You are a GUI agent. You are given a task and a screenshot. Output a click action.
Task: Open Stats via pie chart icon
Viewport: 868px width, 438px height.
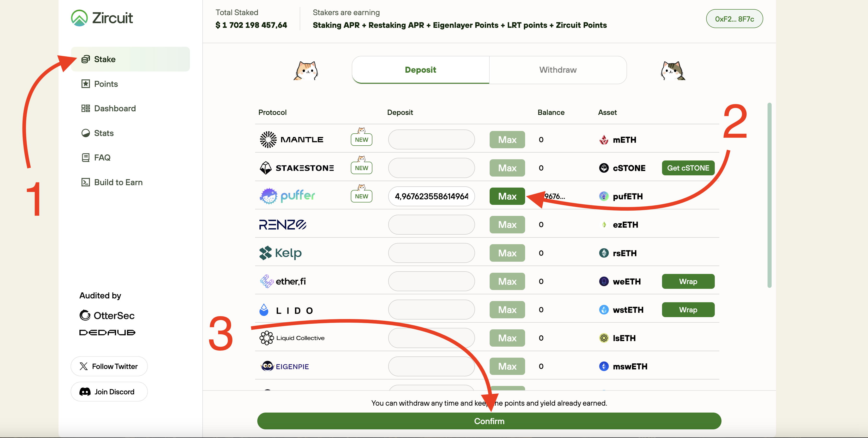[x=86, y=133]
